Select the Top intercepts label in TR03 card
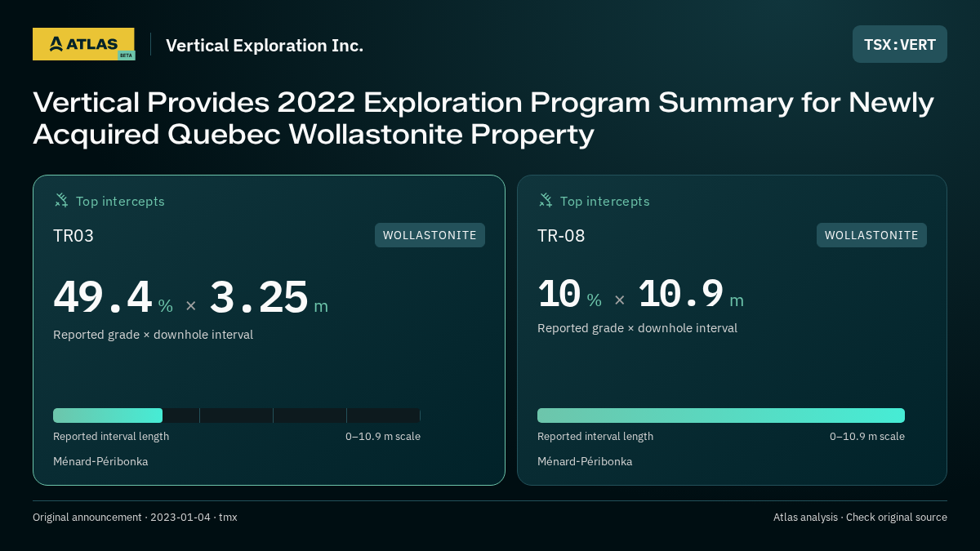Screen dimensions: 980x551 coord(120,201)
